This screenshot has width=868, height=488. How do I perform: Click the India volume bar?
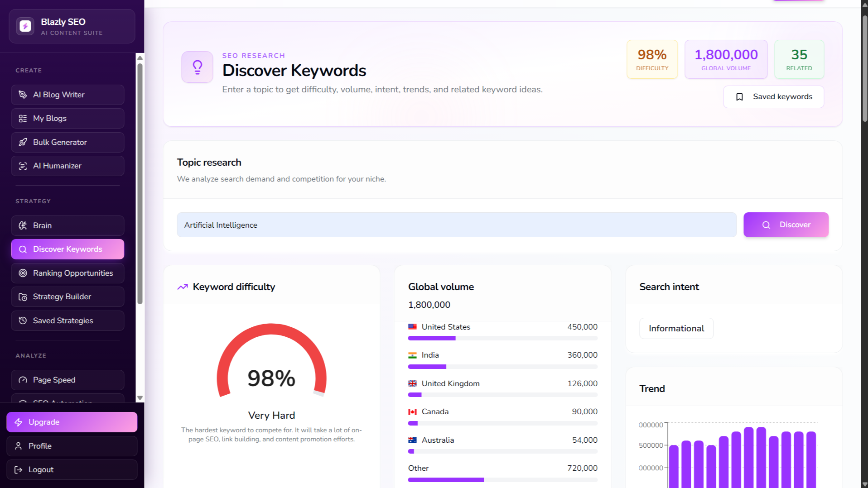click(x=502, y=367)
